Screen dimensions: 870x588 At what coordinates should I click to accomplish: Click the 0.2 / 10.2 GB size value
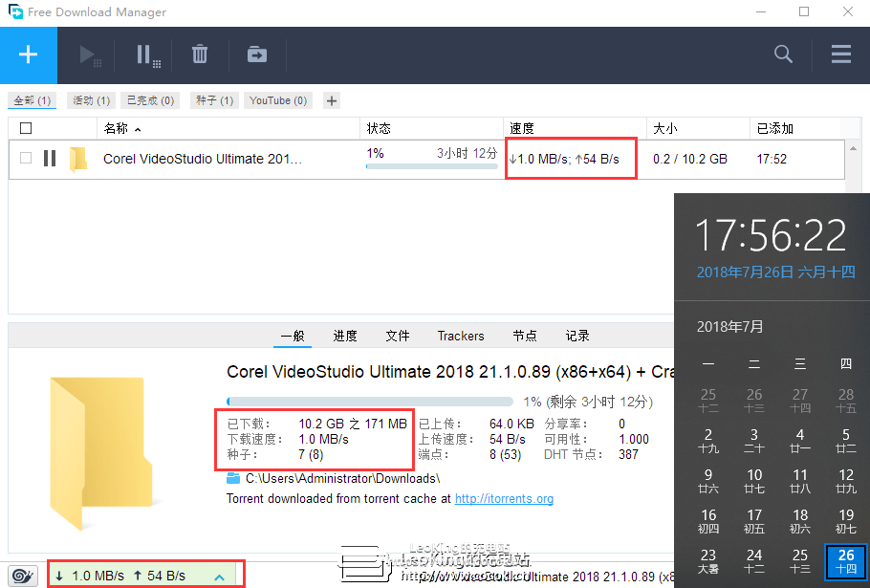(x=689, y=159)
